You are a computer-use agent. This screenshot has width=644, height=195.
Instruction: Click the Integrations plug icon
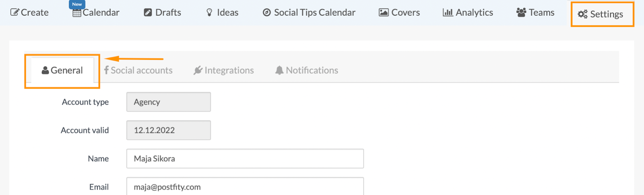coord(198,70)
